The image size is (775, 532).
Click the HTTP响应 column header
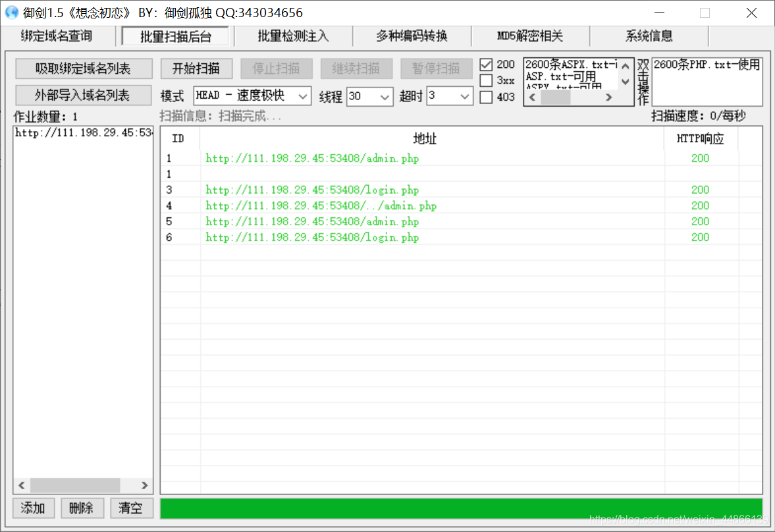pyautogui.click(x=701, y=138)
